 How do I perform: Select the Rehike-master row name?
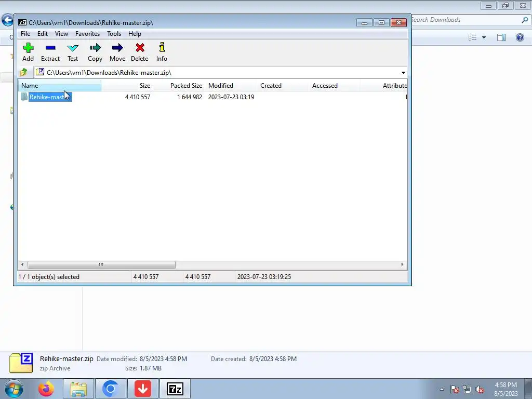[50, 97]
